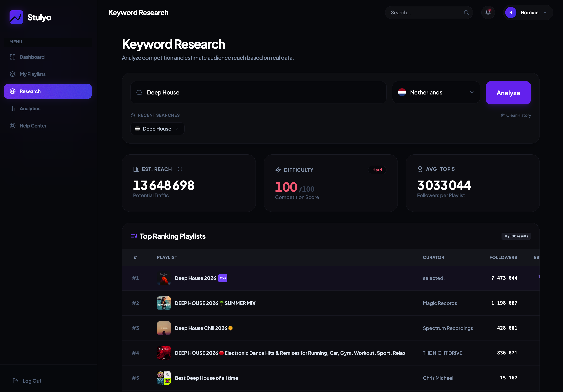Expand the Romain account menu chevron
The height and width of the screenshot is (392, 563).
545,13
